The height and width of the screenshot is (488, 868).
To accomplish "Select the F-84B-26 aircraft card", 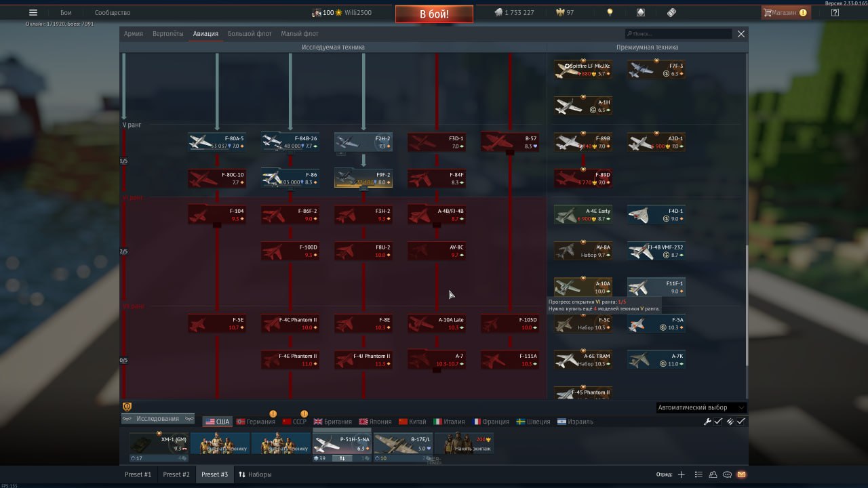I will click(x=290, y=142).
